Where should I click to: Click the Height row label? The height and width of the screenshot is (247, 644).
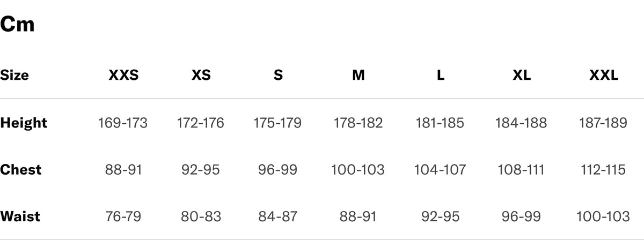(x=24, y=123)
